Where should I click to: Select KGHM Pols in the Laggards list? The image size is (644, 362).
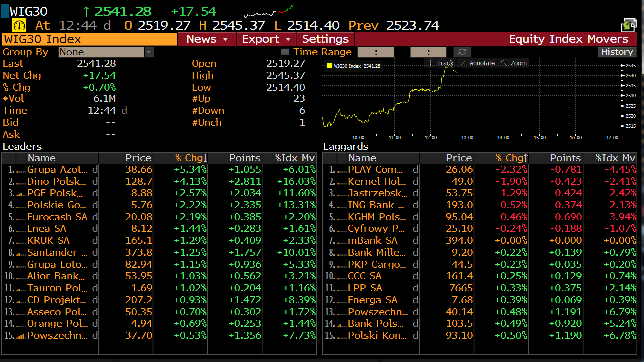(x=378, y=217)
